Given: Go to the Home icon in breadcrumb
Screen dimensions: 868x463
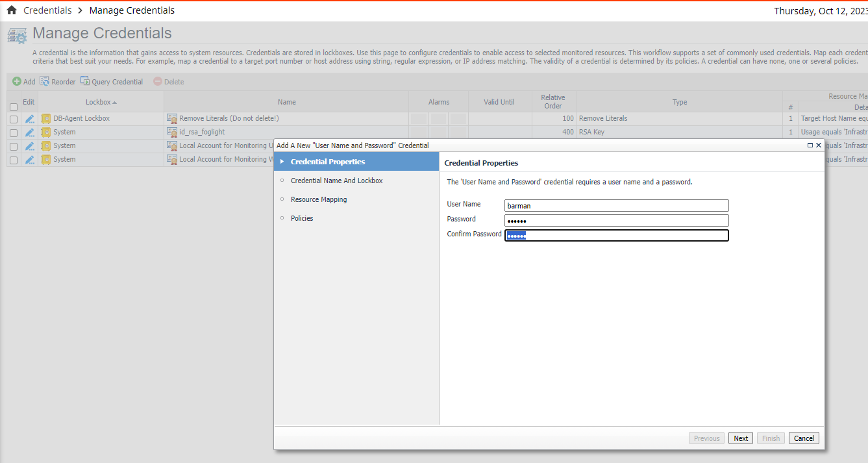Looking at the screenshot, I should pos(11,10).
